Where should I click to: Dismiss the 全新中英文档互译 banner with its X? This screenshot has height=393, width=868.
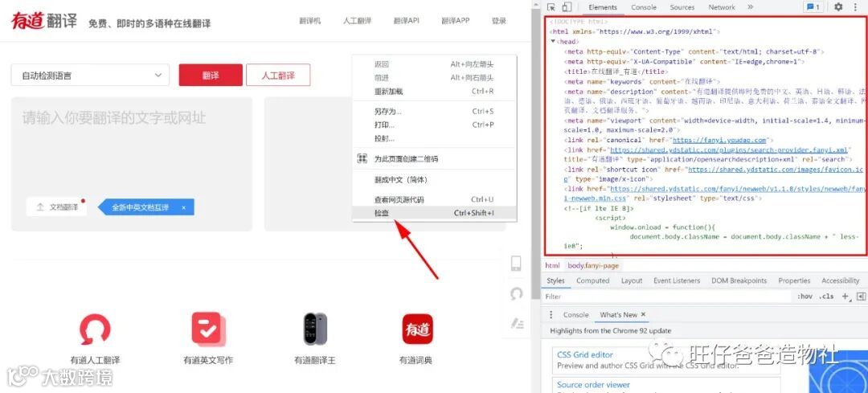coord(184,207)
